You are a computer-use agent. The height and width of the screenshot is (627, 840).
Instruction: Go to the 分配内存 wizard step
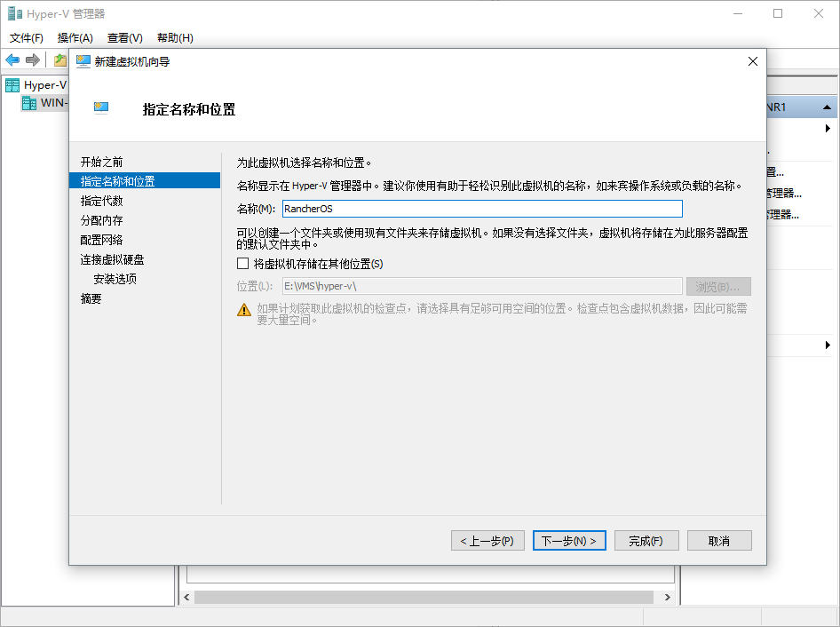[102, 220]
